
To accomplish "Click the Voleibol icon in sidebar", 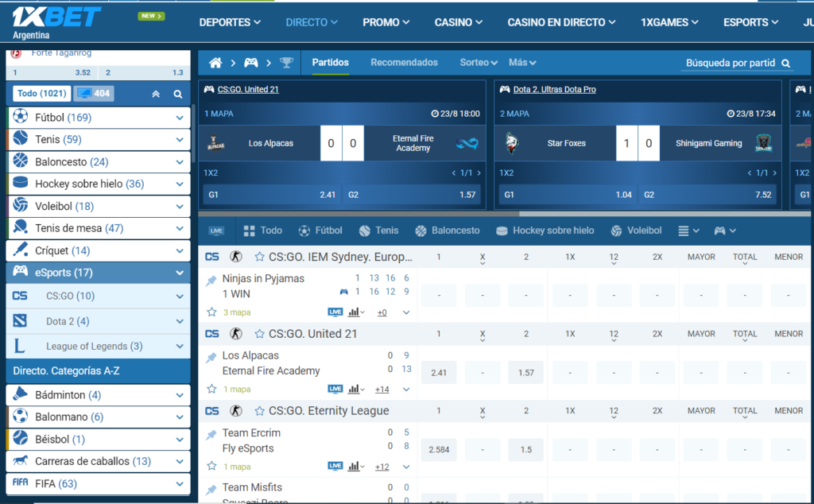I will click(20, 206).
